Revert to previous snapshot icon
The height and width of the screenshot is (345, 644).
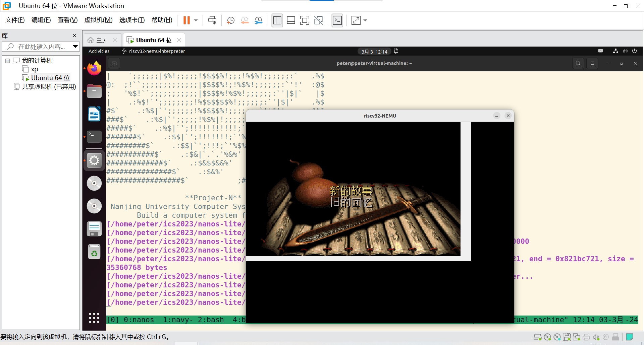(x=245, y=20)
